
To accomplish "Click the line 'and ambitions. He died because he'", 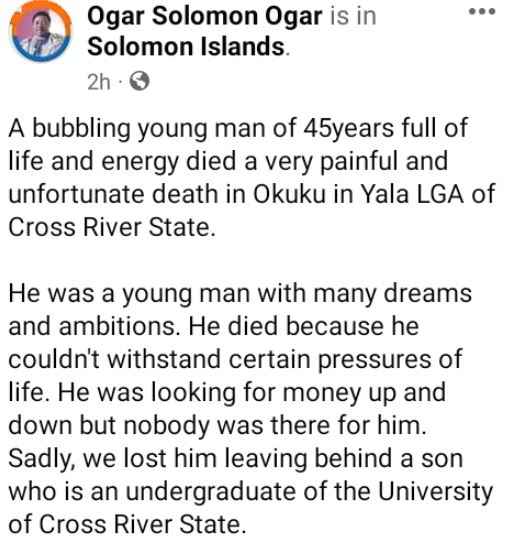I will [x=213, y=326].
